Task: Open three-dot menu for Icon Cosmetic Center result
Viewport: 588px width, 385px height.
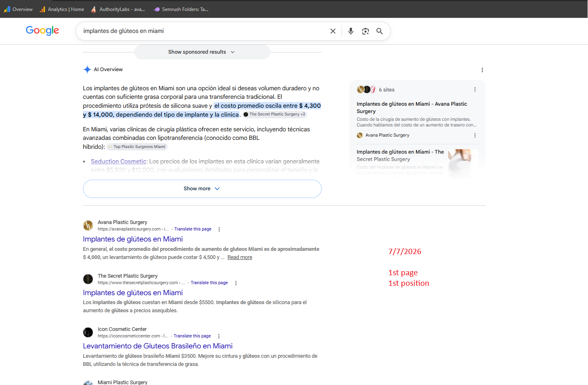Action: 219,336
